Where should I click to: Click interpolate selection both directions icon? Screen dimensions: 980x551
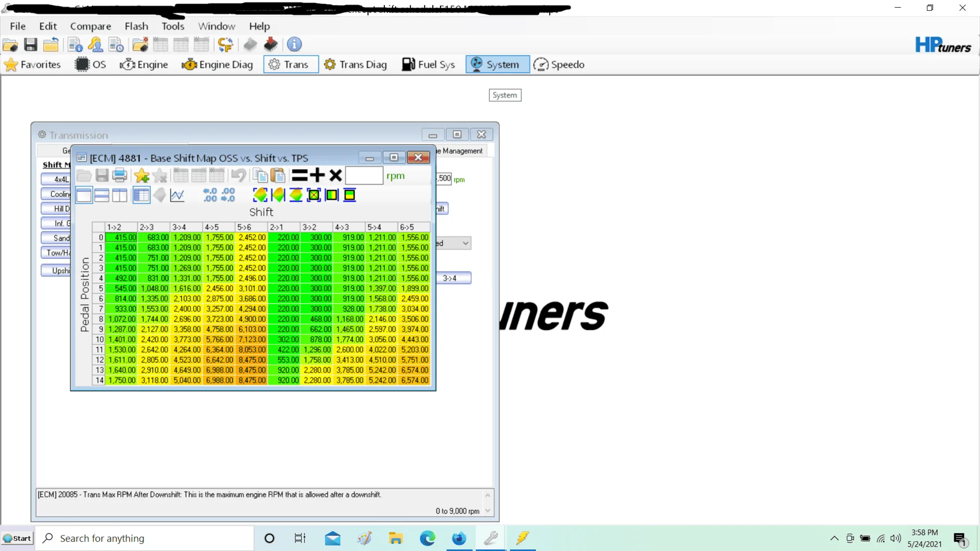[260, 195]
